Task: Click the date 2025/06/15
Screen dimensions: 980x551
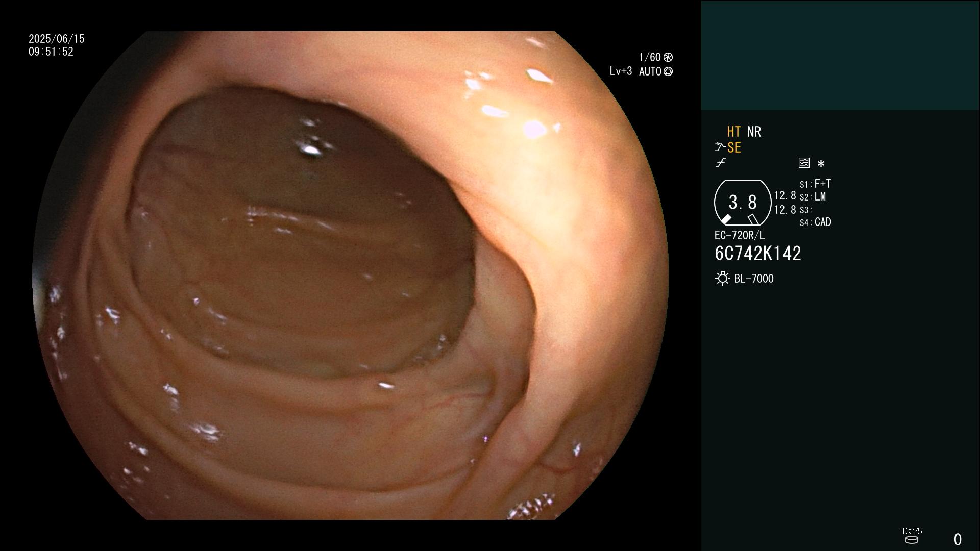Action: [x=57, y=39]
